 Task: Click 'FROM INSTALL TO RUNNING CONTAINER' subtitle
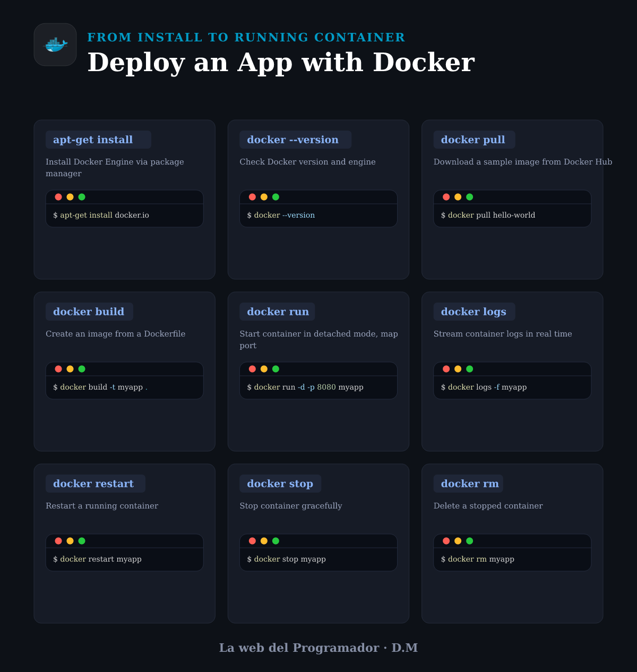pyautogui.click(x=246, y=37)
